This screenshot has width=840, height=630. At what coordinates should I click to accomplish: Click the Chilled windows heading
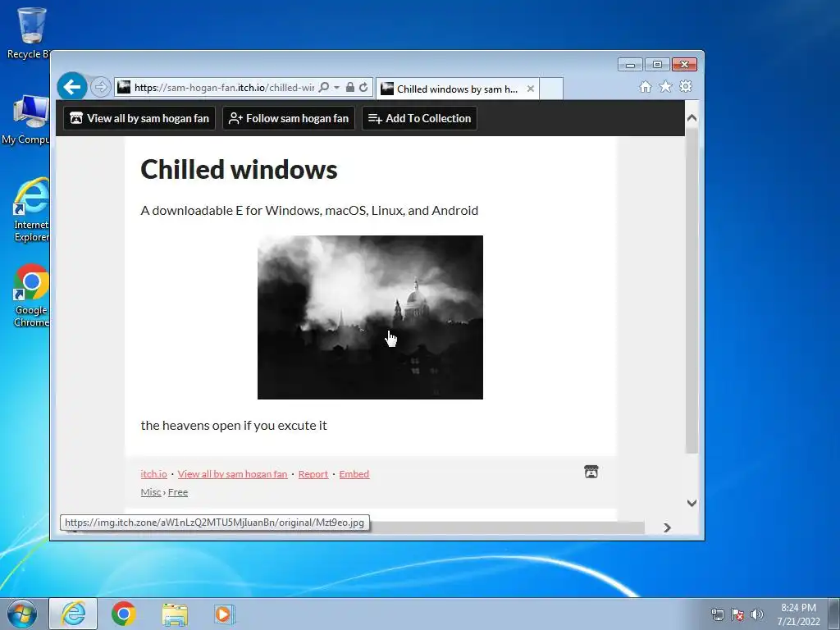point(239,169)
